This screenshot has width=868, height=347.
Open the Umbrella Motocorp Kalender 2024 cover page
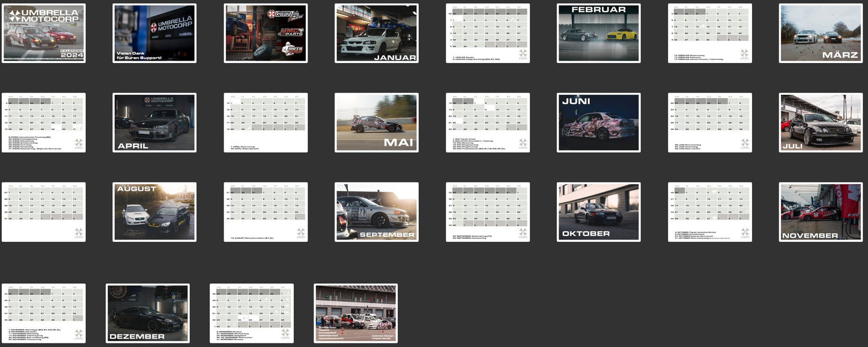coord(44,33)
